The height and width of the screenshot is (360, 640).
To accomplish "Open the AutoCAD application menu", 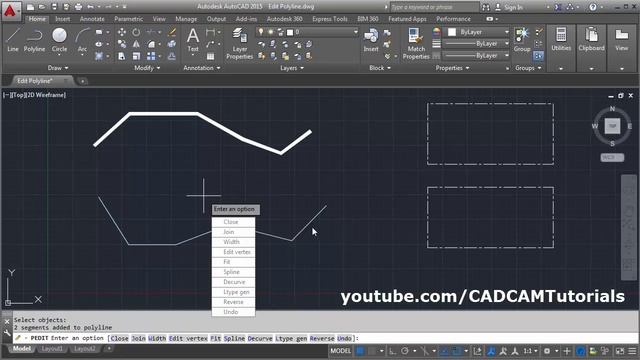I will click(10, 11).
